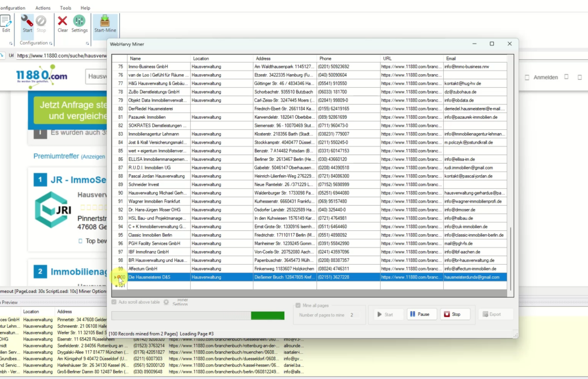
Task: Open the Configuration menu
Action: 13,8
